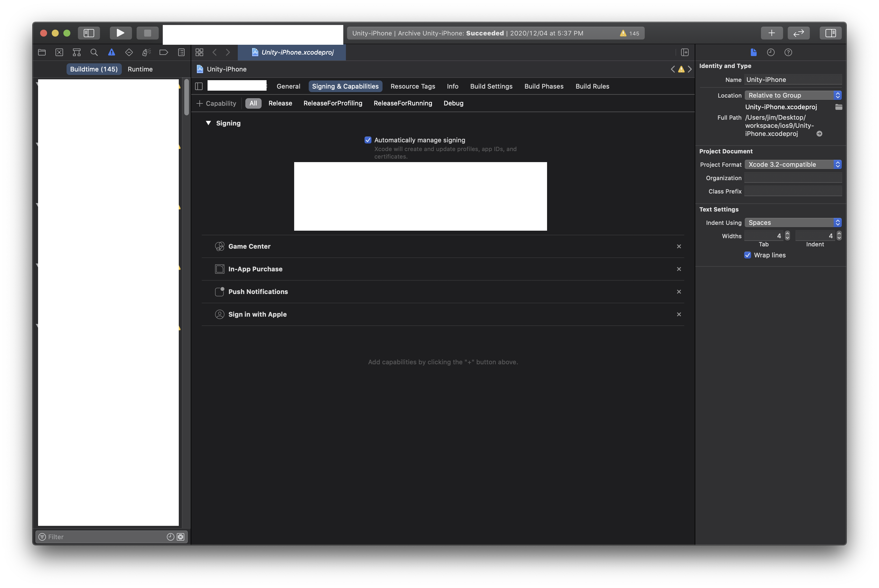The image size is (879, 588).
Task: Click the add Capability button
Action: 217,103
